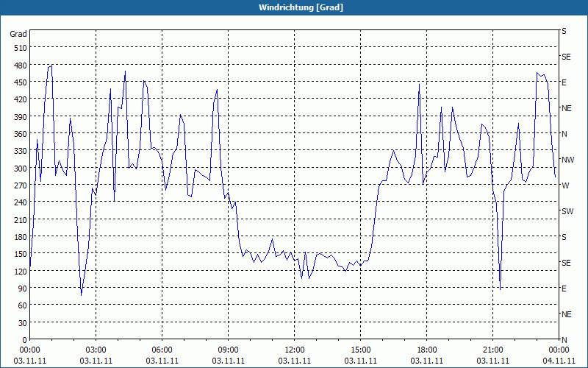This screenshot has height=368, width=588.
Task: Select the 03.11.11 date under 09:00
Action: point(228,361)
